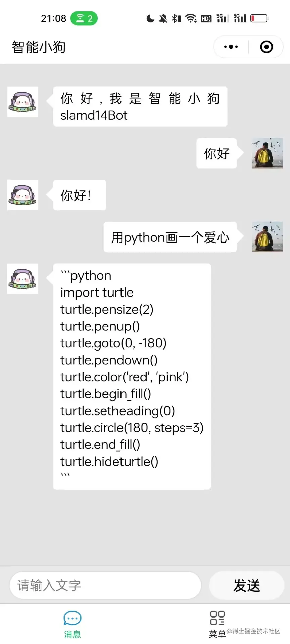Tap the turtle.begin_fill() line
This screenshot has height=644, width=290.
click(106, 394)
